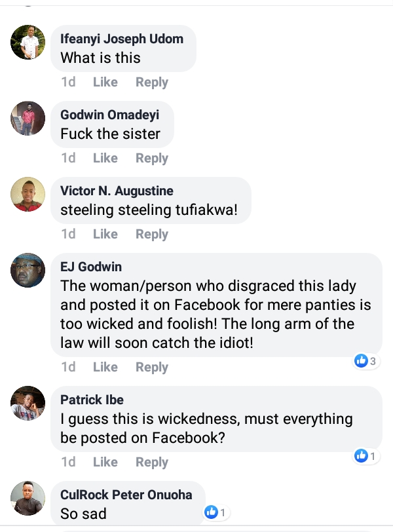The image size is (393, 532).
Task: Like Godwin Omadeyi's comment
Action: click(x=105, y=159)
